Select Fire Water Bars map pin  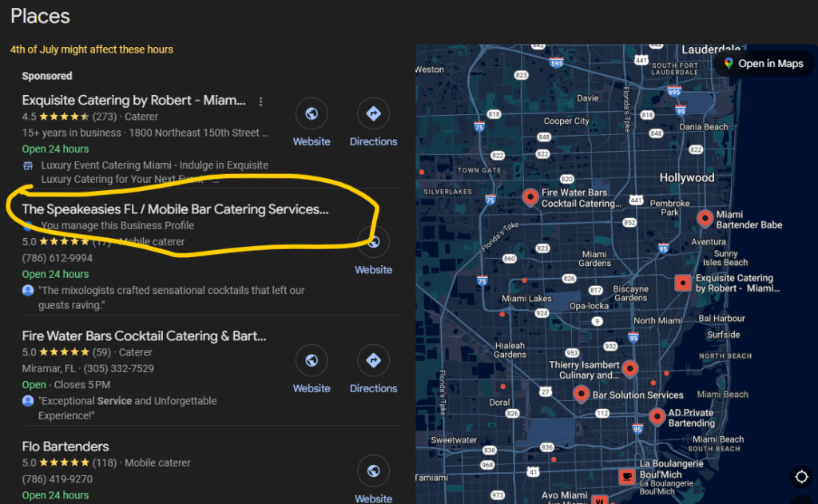(x=530, y=197)
